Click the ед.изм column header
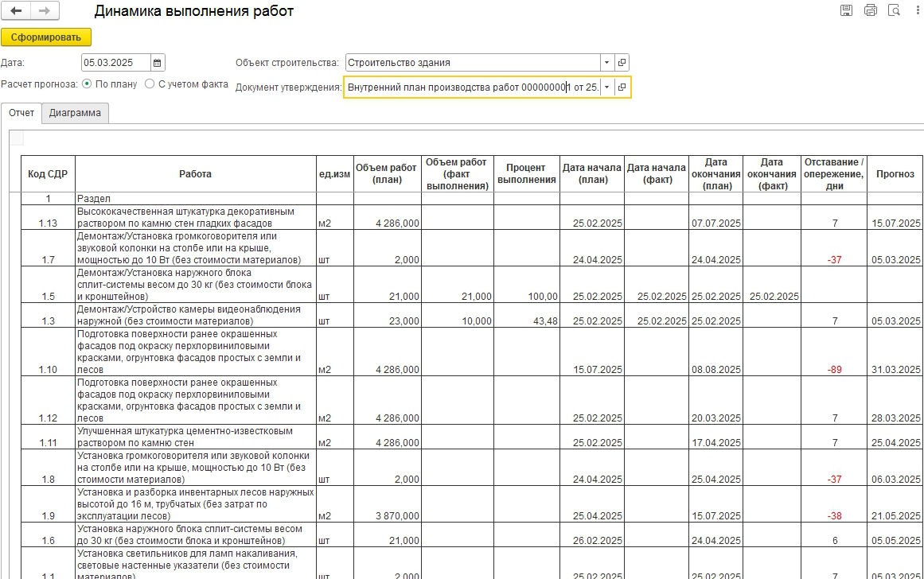This screenshot has width=924, height=579. coord(335,173)
